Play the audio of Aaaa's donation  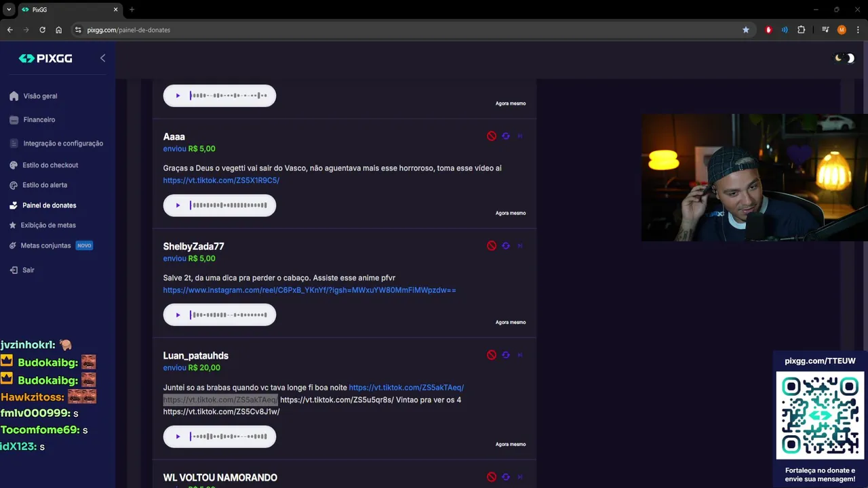pyautogui.click(x=178, y=205)
